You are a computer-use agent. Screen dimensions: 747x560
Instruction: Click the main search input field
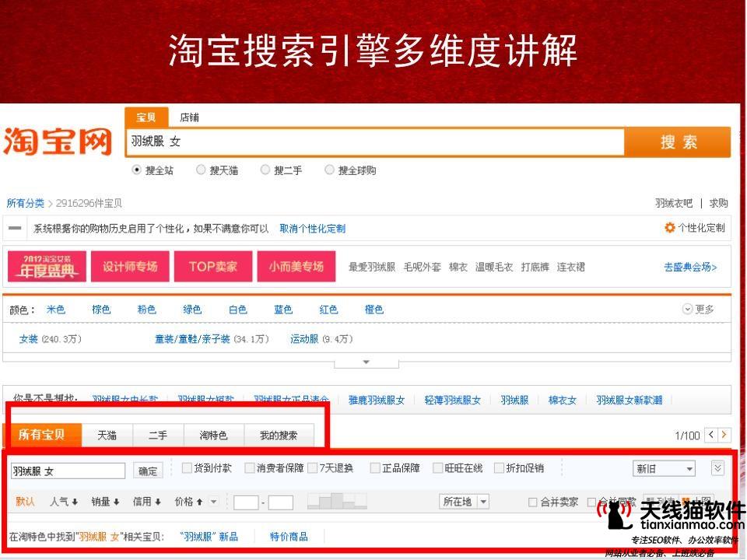pyautogui.click(x=375, y=142)
